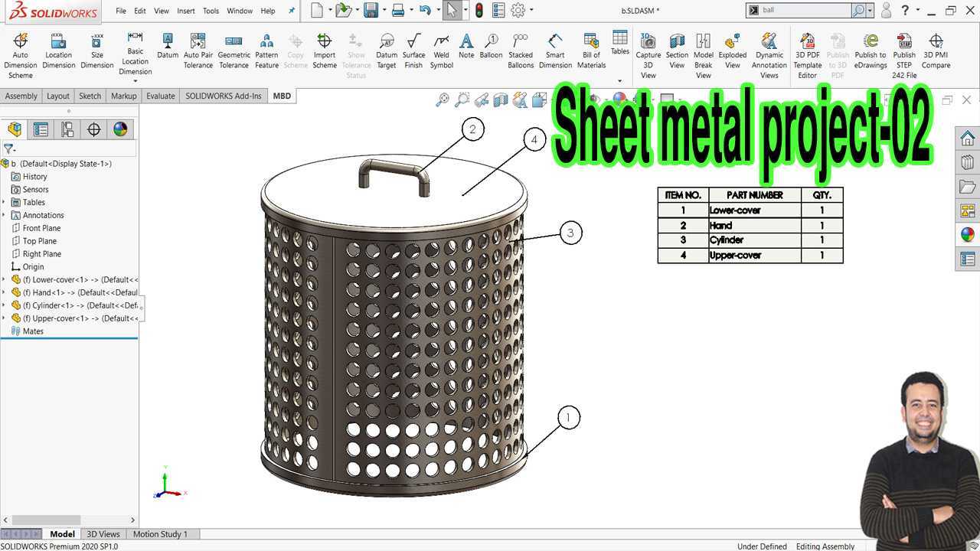The height and width of the screenshot is (551, 980).
Task: Publish a STEP 242 File
Action: click(904, 55)
